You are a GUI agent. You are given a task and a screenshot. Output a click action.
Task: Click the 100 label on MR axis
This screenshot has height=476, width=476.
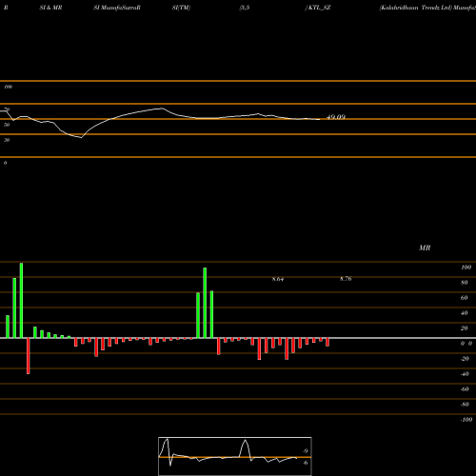466,268
